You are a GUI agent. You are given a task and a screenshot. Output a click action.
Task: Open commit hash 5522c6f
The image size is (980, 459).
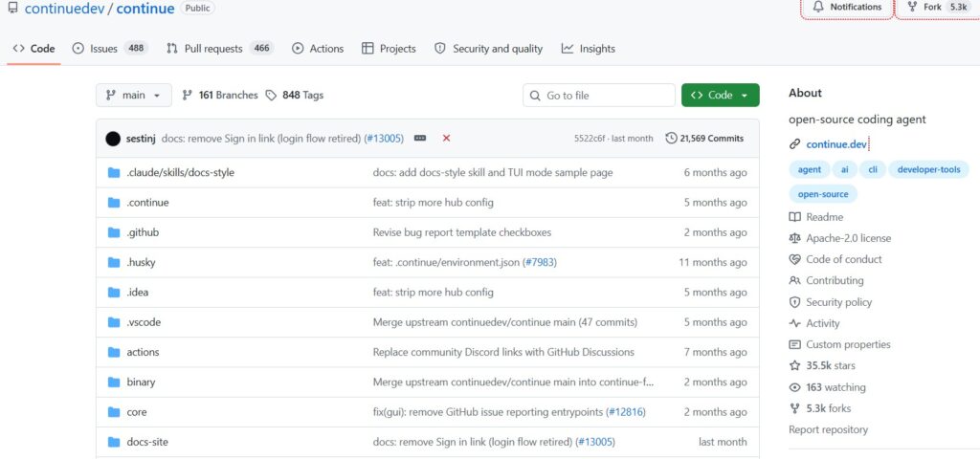[x=590, y=139]
